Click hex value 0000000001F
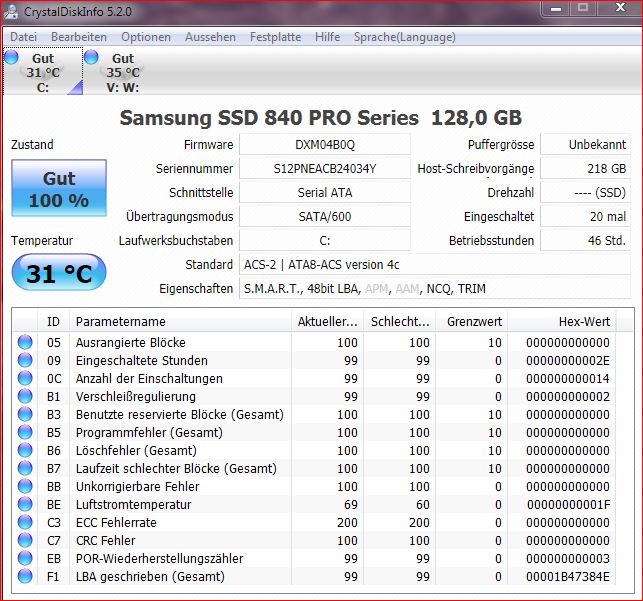 tap(568, 505)
